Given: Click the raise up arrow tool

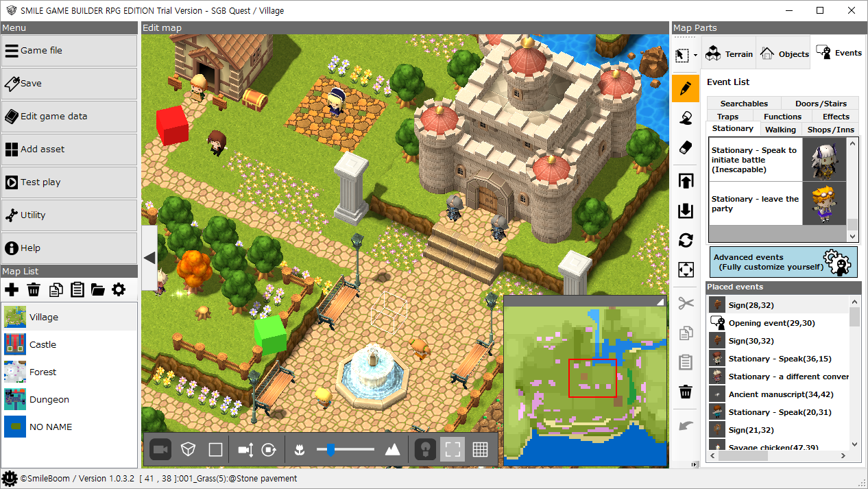Looking at the screenshot, I should click(686, 180).
